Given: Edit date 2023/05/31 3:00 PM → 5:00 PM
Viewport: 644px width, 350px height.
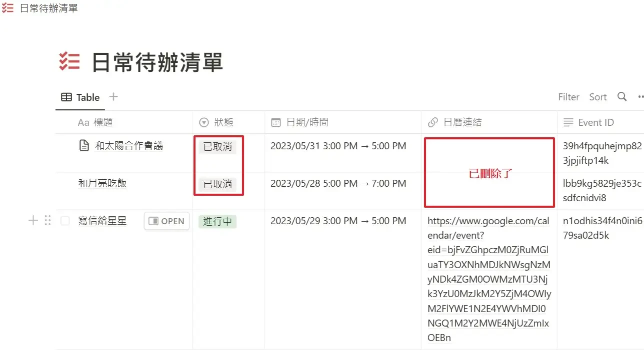Looking at the screenshot, I should pyautogui.click(x=338, y=146).
